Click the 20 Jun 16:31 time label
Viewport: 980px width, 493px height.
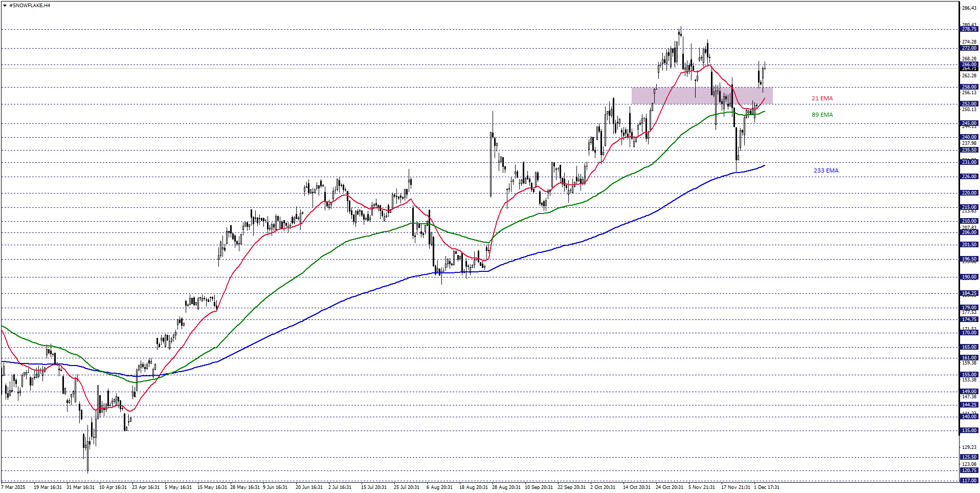tap(309, 487)
